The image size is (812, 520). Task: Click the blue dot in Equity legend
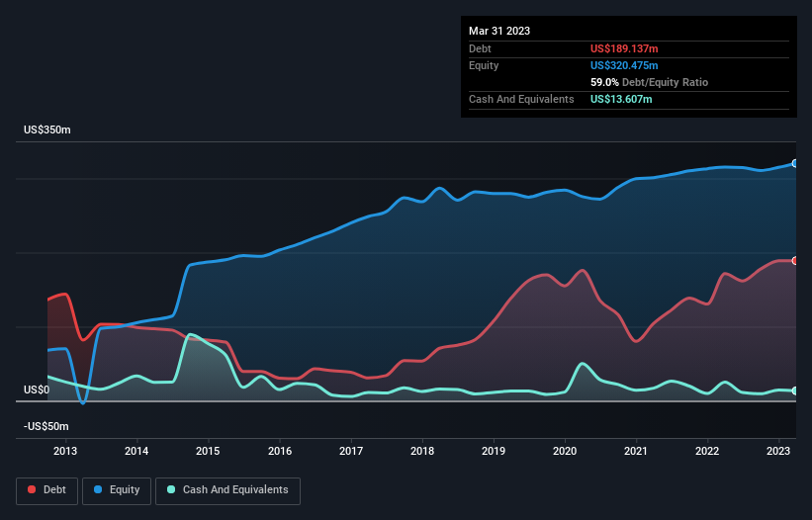[99, 490]
